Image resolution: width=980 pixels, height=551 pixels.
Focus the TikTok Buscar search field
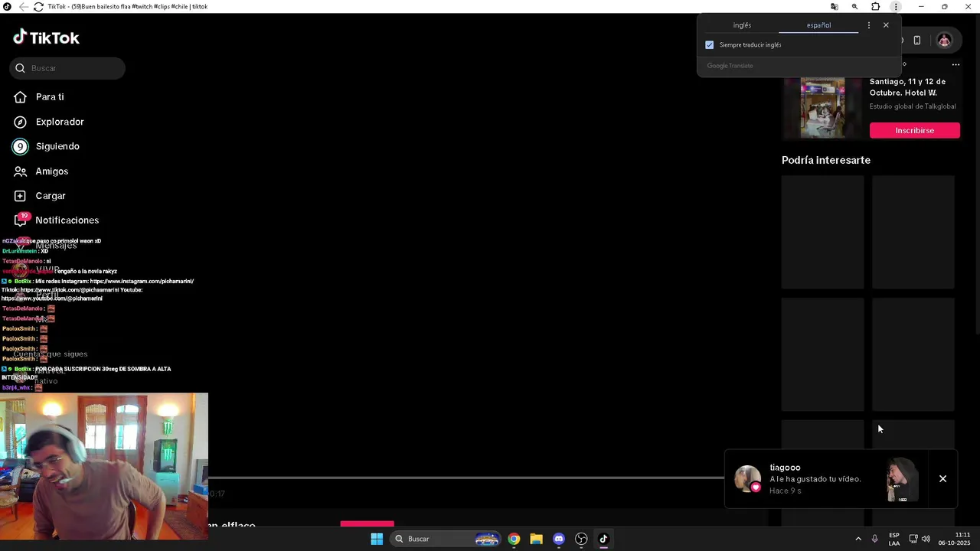pos(67,68)
